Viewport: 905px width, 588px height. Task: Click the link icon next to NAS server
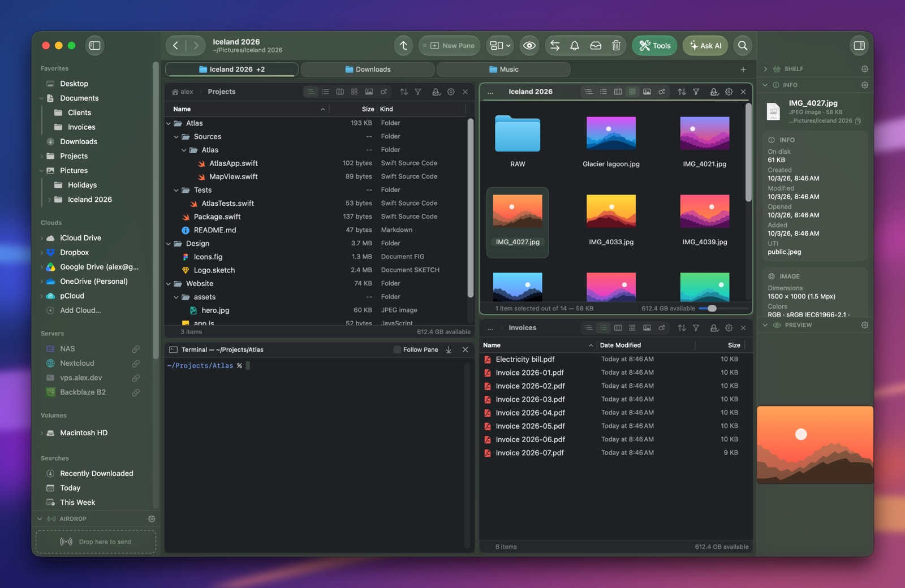pos(136,349)
